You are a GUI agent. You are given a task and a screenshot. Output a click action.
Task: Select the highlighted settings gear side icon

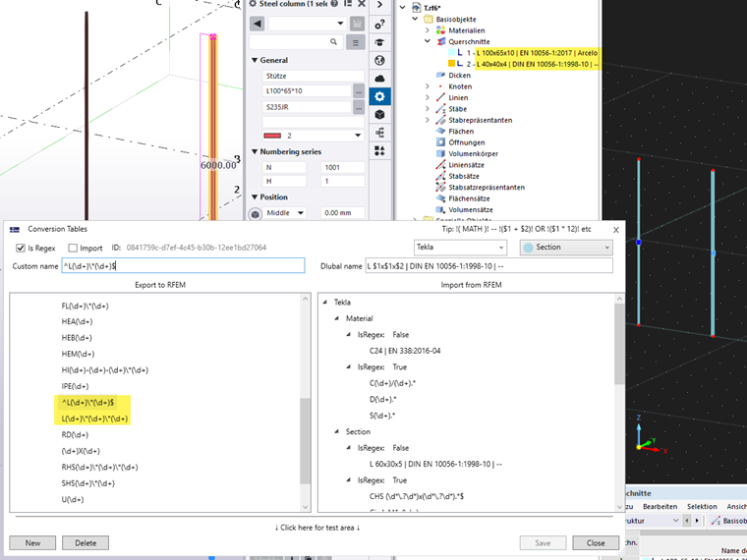[379, 96]
